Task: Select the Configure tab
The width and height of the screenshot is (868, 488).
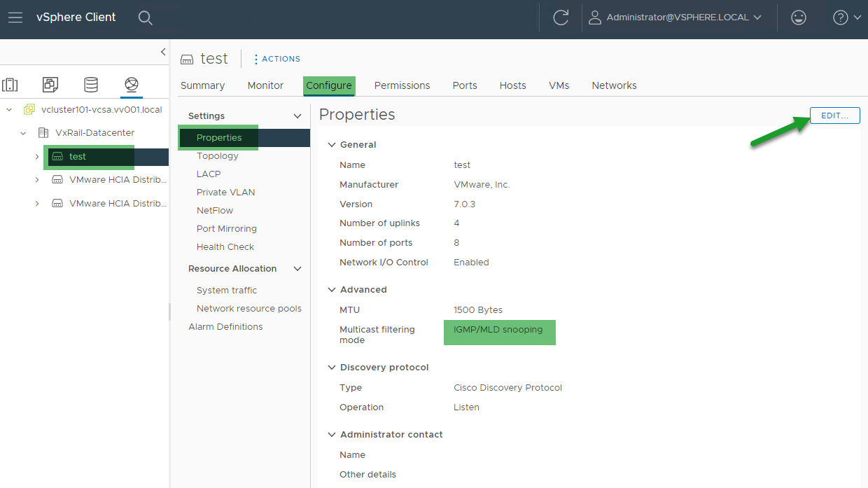Action: tap(329, 85)
